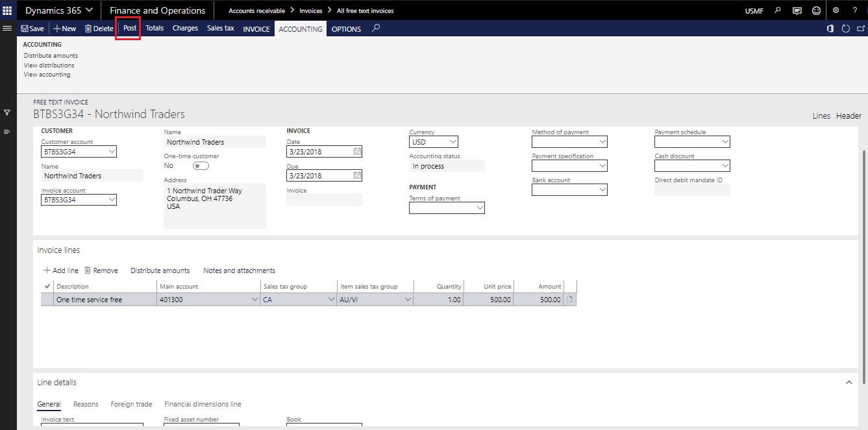Switch to the INVOICE ribbon tab
The image size is (868, 430).
tap(256, 29)
